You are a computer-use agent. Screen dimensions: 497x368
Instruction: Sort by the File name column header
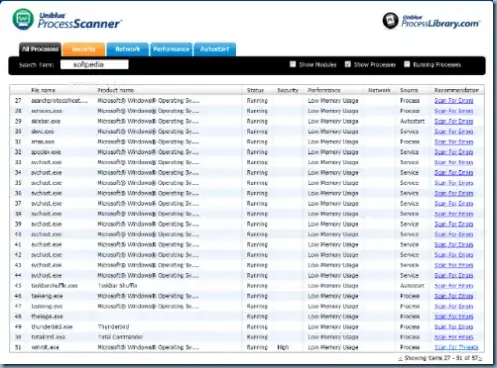pos(43,90)
